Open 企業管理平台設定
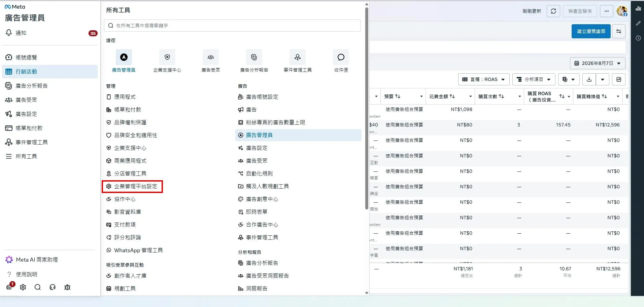The width and height of the screenshot is (644, 307). click(x=132, y=186)
